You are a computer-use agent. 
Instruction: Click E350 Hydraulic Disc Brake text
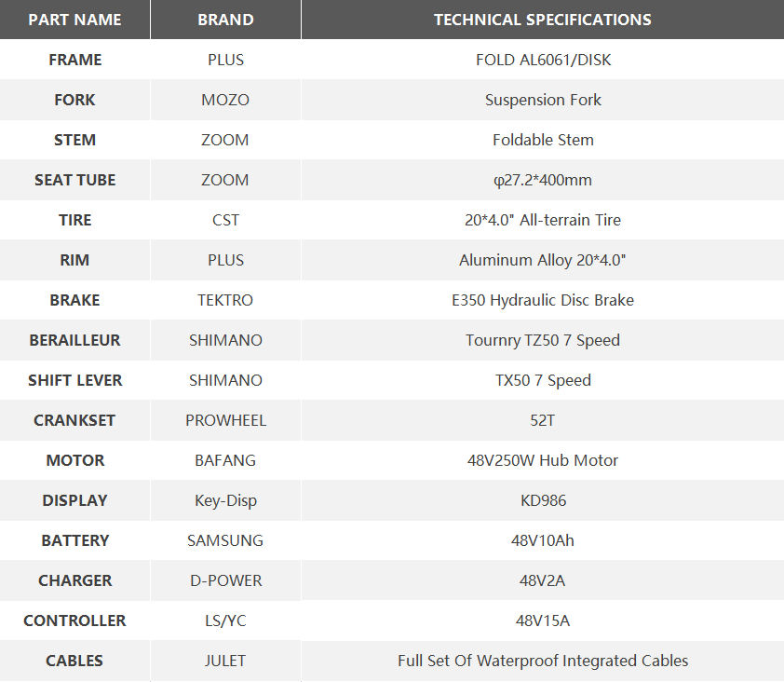(x=543, y=300)
